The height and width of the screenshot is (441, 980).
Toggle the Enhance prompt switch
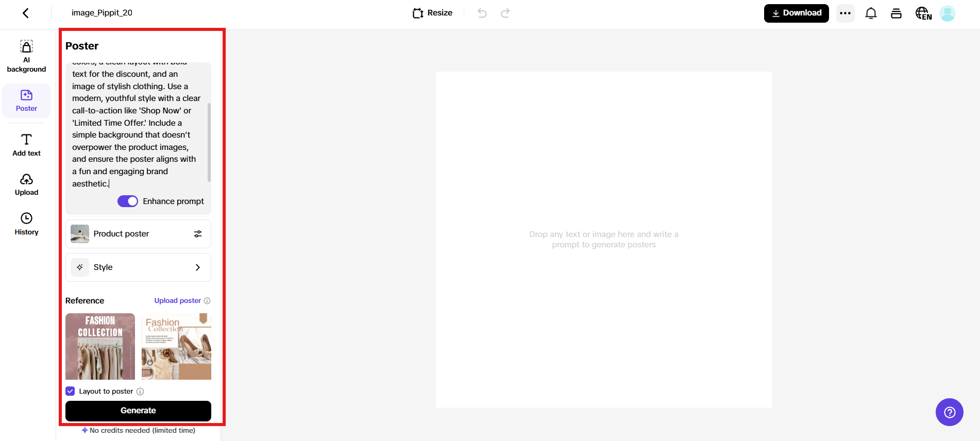[x=128, y=201]
